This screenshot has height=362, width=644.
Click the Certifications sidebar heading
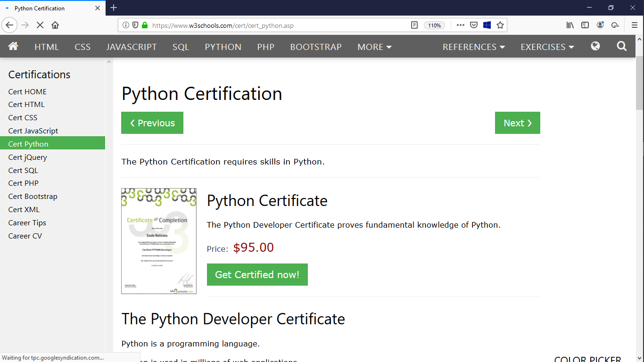pos(39,74)
